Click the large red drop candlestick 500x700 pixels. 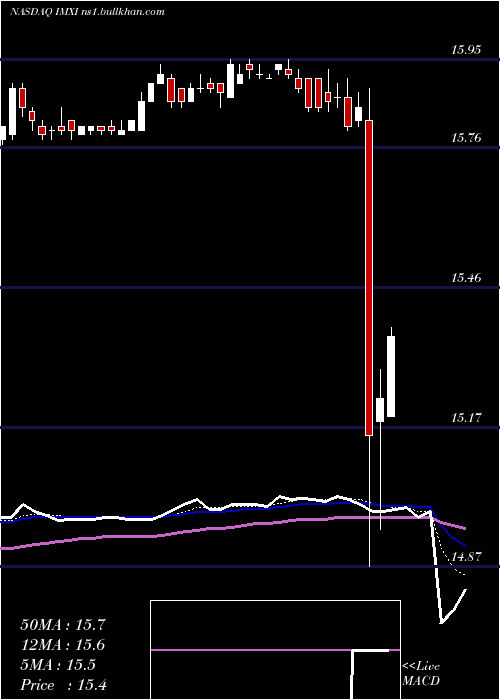pyautogui.click(x=369, y=278)
